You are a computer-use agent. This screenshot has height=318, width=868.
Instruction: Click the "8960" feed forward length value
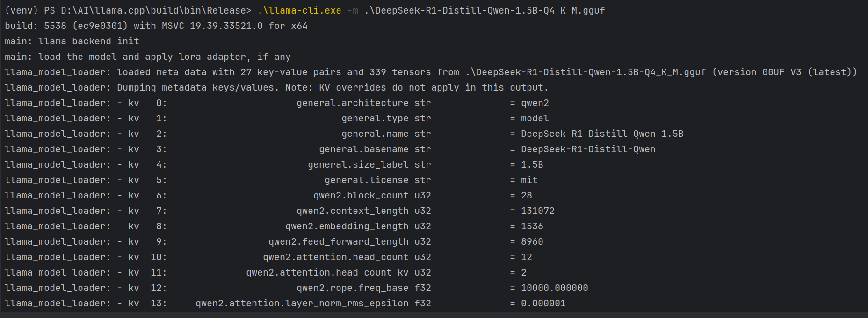532,241
